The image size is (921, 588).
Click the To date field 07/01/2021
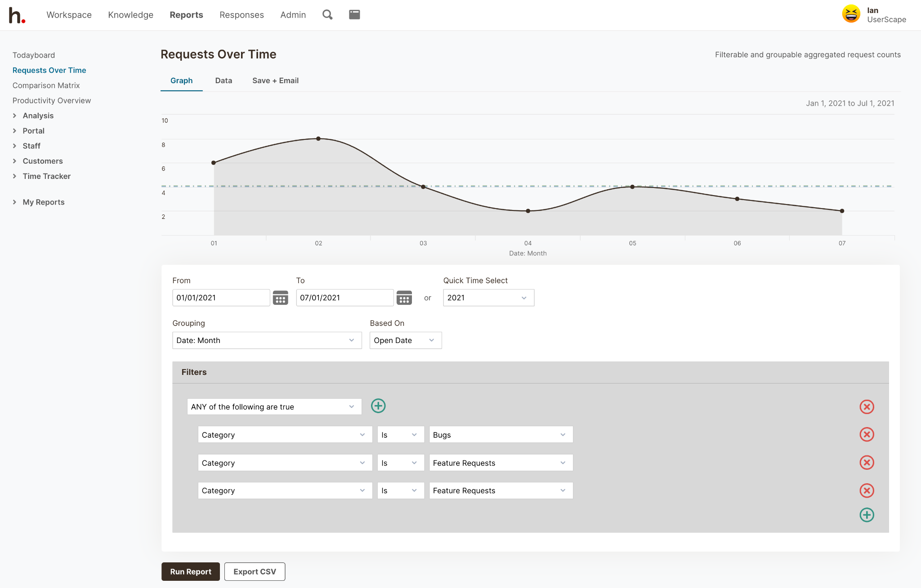tap(345, 298)
